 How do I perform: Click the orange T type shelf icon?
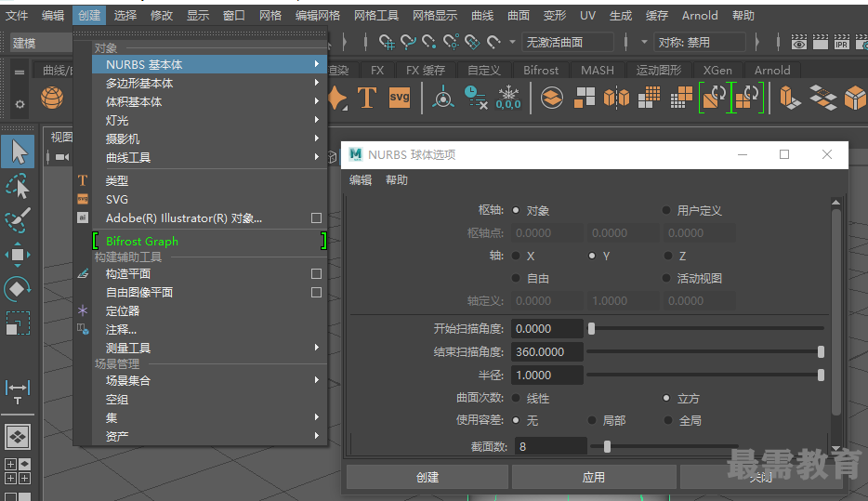(x=367, y=98)
